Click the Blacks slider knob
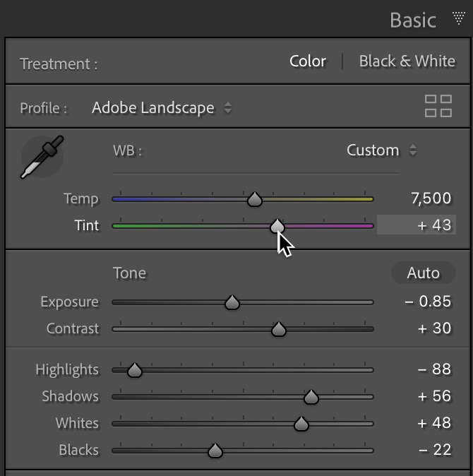473x476 pixels. coord(215,451)
